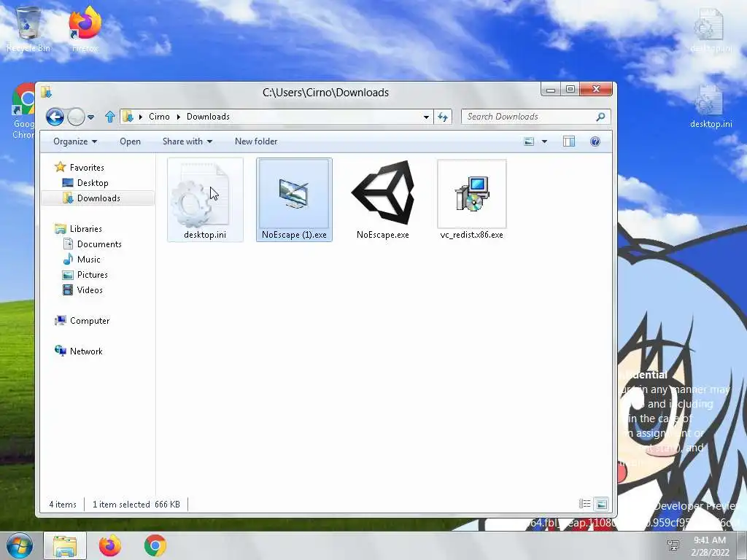747x560 pixels.
Task: Click the vc_redist.x86.exe file name
Action: point(472,235)
